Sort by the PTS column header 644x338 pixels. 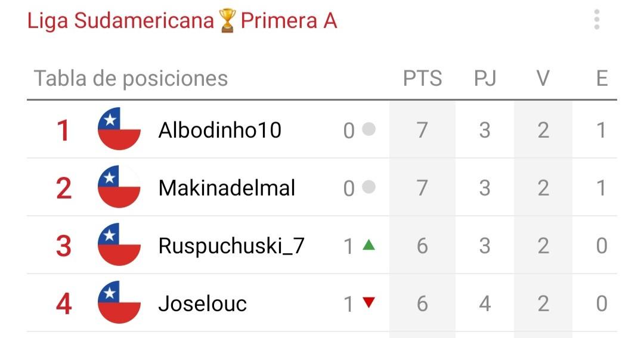pyautogui.click(x=422, y=78)
